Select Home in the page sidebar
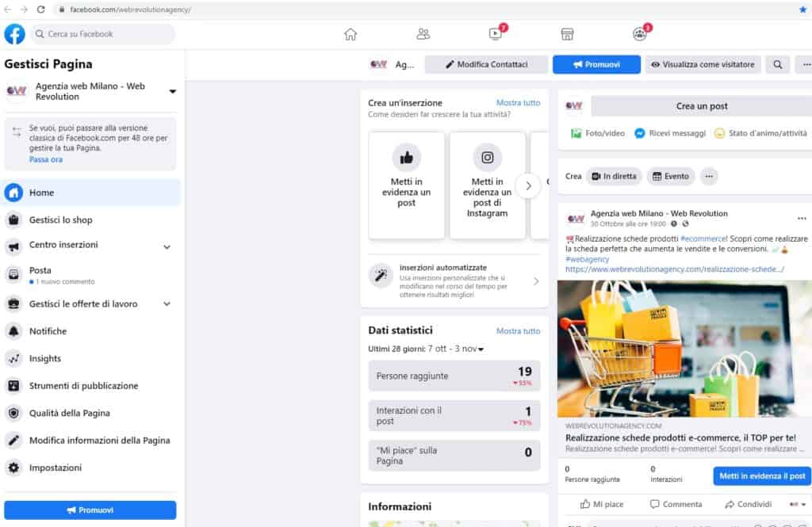812x527 pixels. point(92,193)
